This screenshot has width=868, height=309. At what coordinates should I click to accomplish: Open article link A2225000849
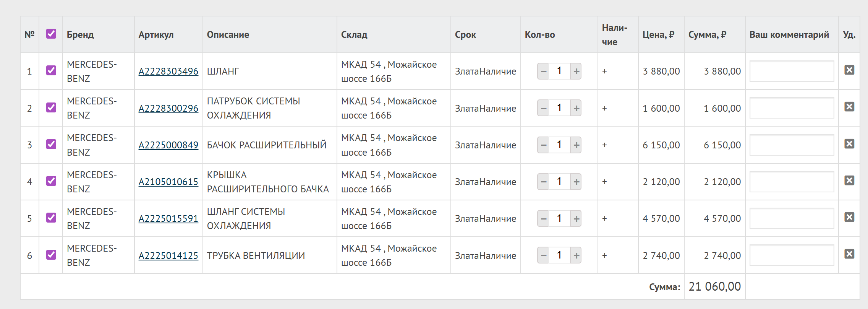168,145
